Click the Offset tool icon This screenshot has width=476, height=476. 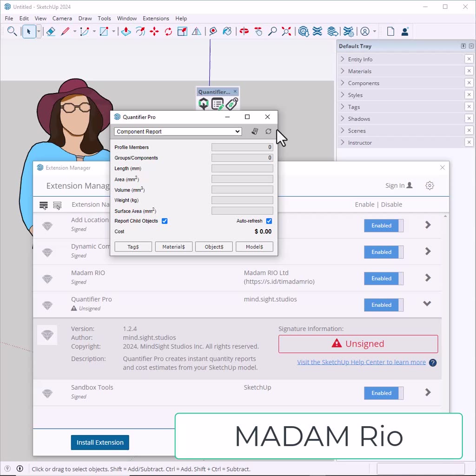coord(140,31)
